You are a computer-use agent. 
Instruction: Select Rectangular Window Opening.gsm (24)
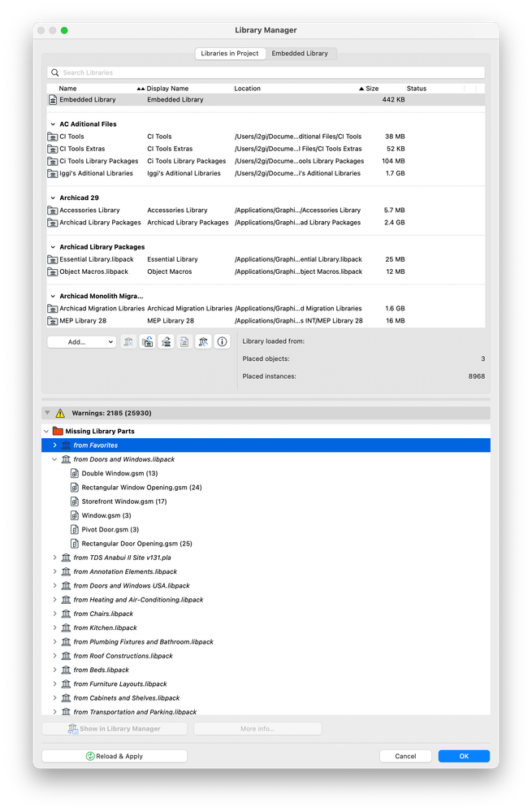tap(141, 488)
